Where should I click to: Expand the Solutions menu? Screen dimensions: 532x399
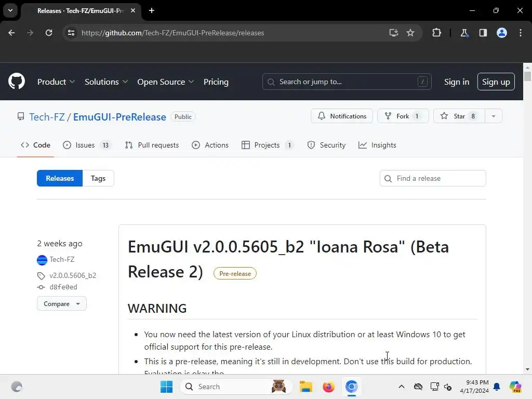click(106, 82)
